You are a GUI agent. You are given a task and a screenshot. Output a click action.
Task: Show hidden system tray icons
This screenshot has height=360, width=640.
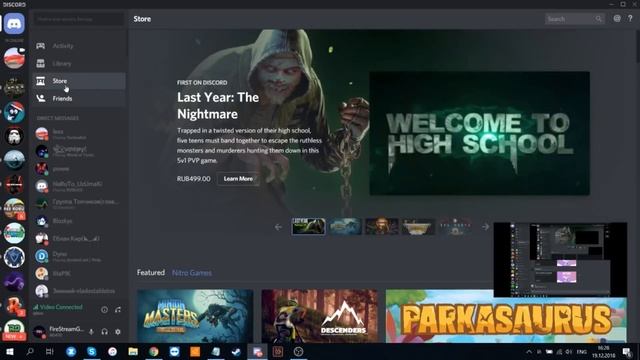[529, 352]
